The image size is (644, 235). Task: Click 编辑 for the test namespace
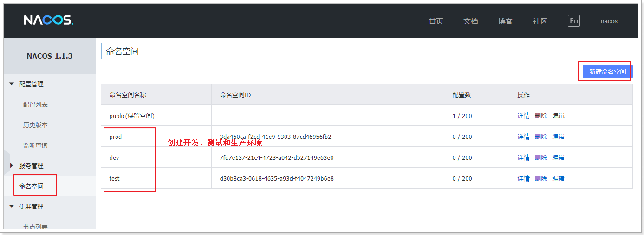558,178
